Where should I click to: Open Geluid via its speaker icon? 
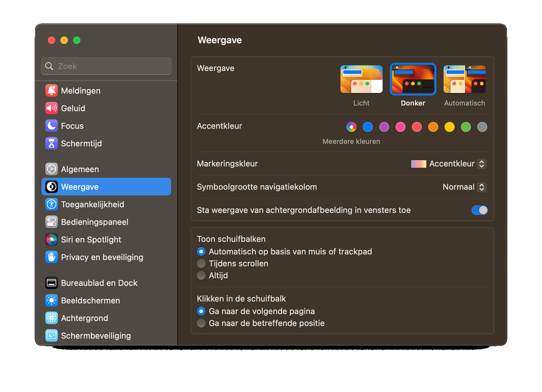51,108
